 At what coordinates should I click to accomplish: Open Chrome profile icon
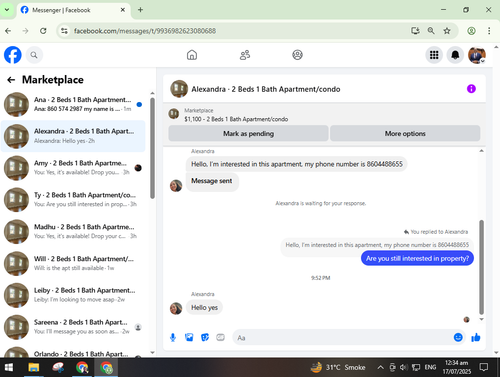pos(471,31)
